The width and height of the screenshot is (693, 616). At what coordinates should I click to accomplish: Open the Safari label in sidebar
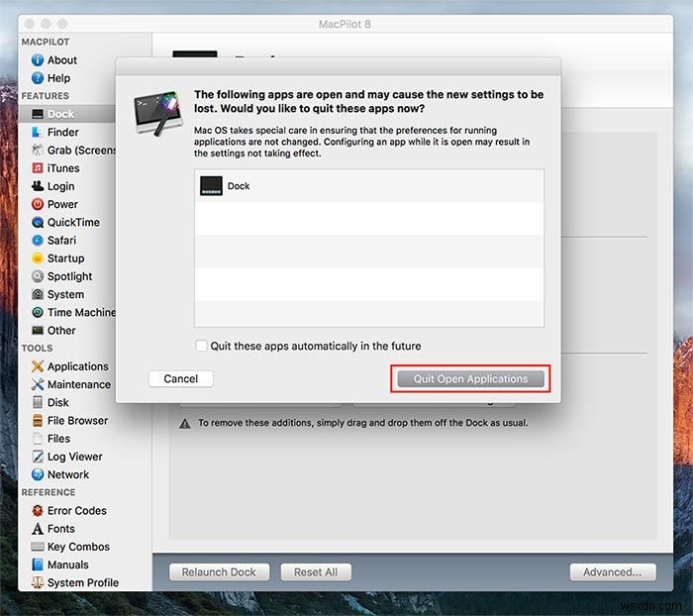(61, 240)
